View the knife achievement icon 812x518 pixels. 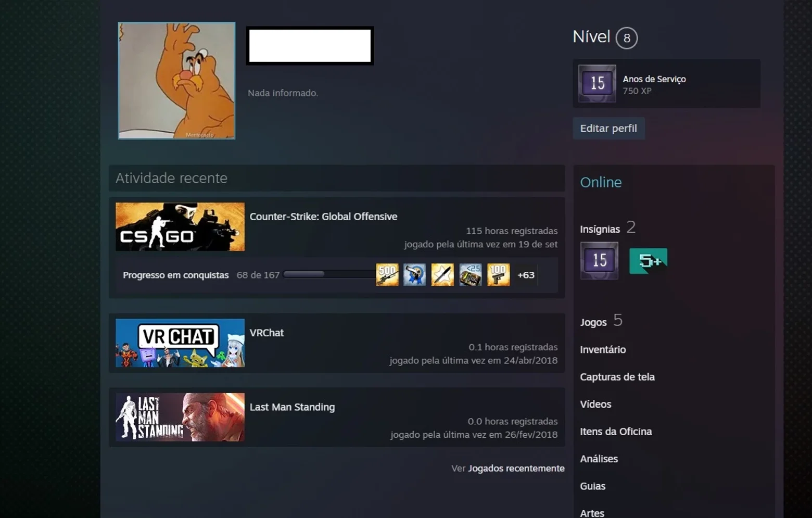coord(442,275)
